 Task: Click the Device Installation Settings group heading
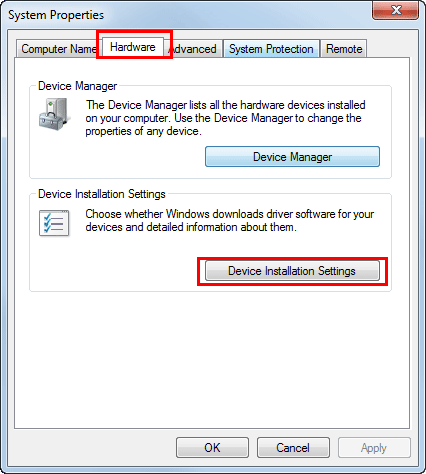pyautogui.click(x=102, y=194)
